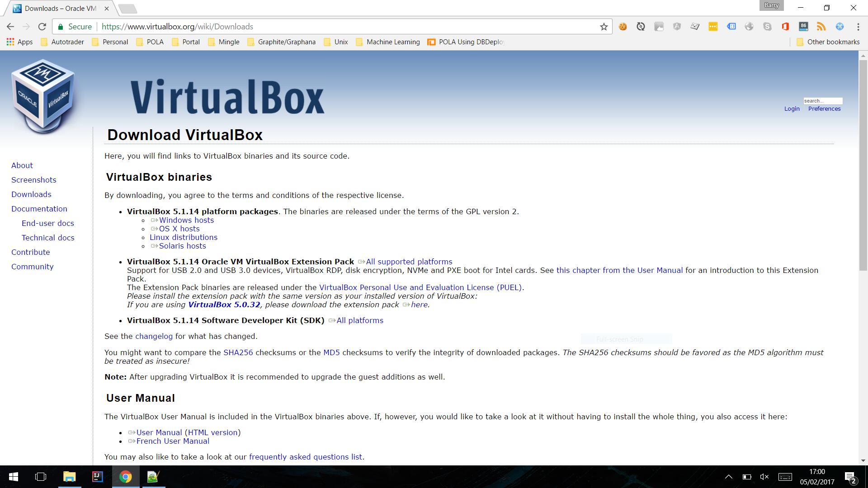Reload the page with the refresh button
868x488 pixels.
click(42, 27)
